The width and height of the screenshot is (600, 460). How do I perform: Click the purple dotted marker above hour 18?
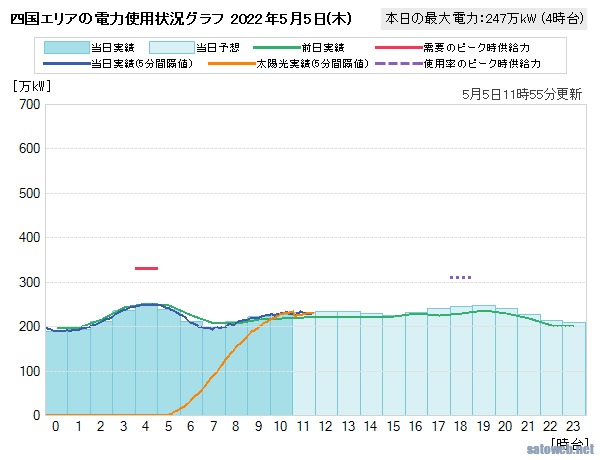click(x=460, y=277)
